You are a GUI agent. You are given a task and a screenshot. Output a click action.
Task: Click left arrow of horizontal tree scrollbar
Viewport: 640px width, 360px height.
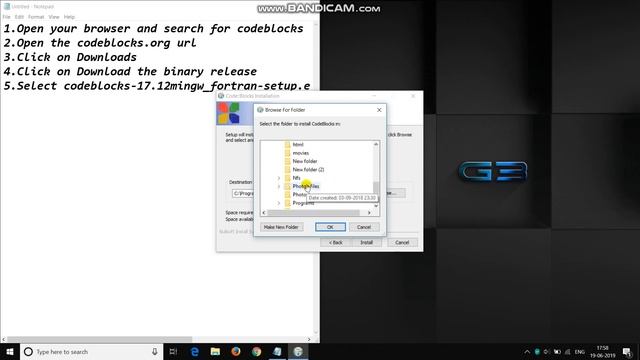264,213
